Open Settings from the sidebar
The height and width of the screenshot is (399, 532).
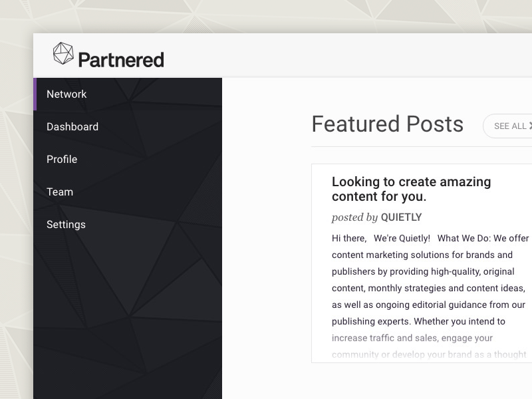[66, 225]
